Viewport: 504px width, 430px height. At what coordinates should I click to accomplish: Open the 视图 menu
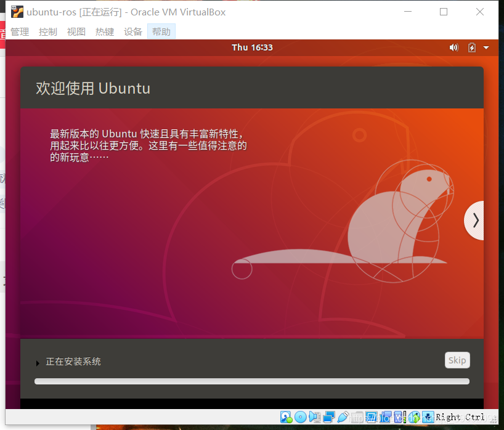click(76, 31)
